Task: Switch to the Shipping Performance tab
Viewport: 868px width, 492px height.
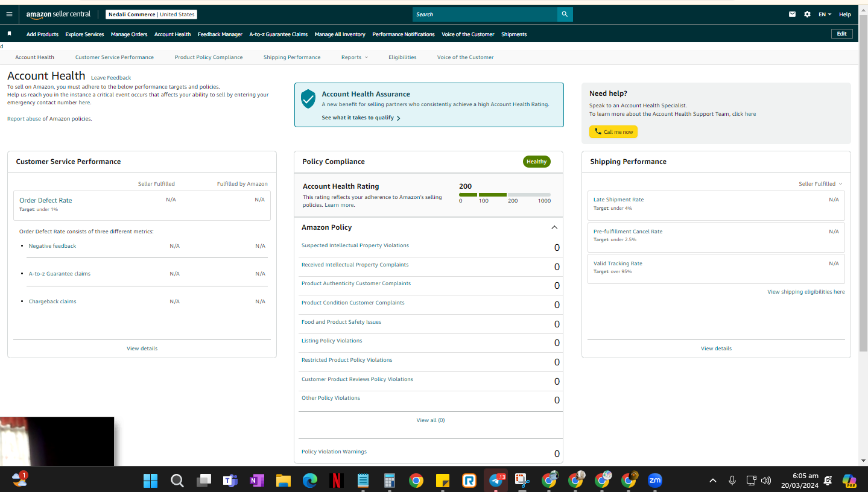Action: click(x=292, y=57)
